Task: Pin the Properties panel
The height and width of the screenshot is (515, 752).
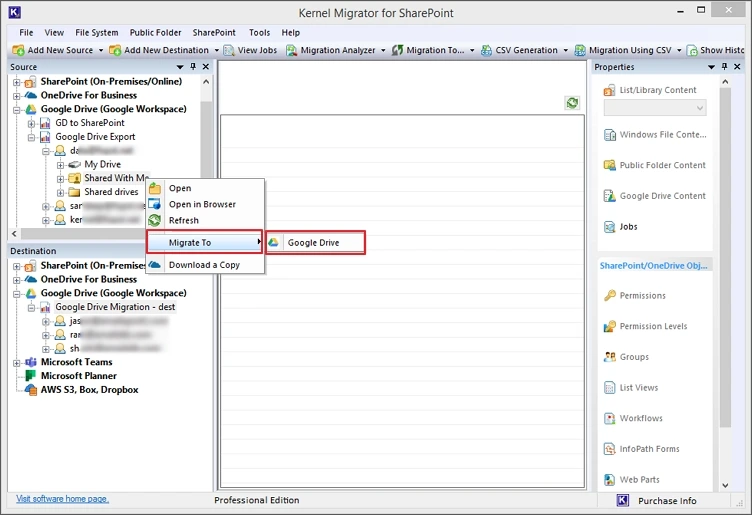Action: (724, 67)
